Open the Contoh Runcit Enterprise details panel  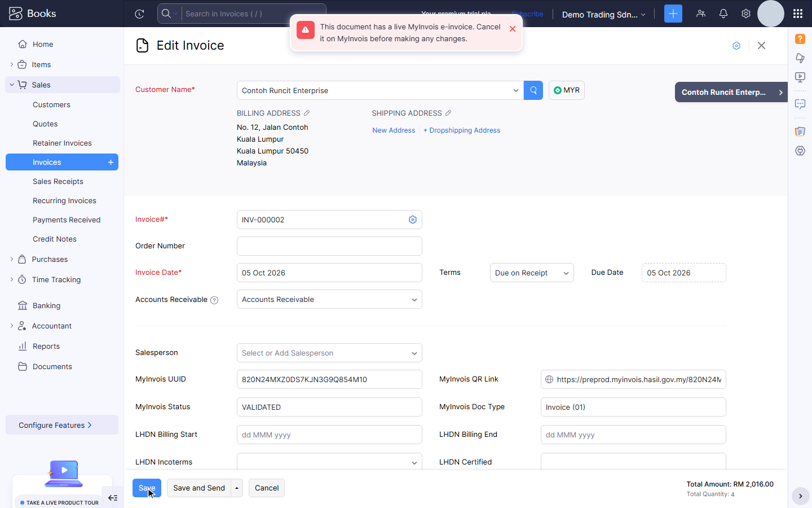[x=731, y=92]
